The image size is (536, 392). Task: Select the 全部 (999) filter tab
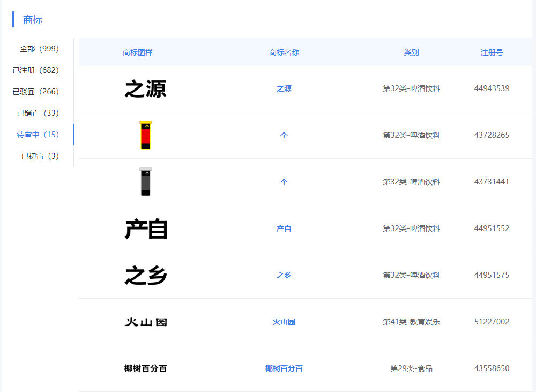(x=39, y=49)
